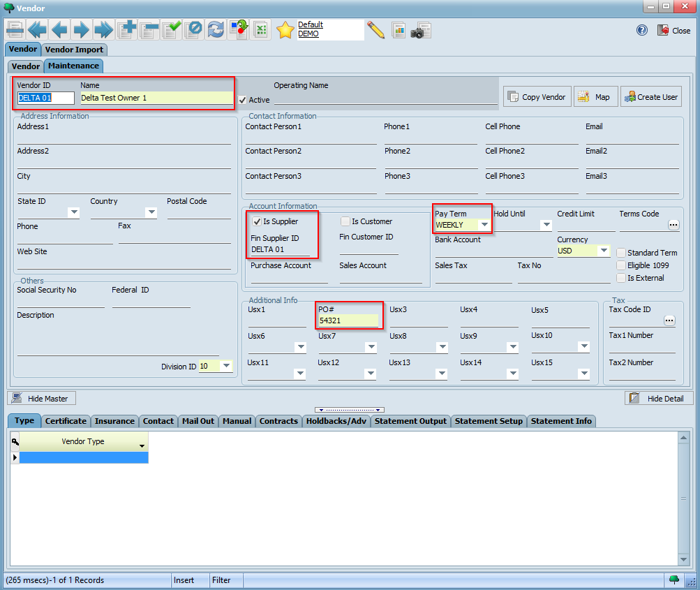Open the Certificate tab

pos(66,421)
